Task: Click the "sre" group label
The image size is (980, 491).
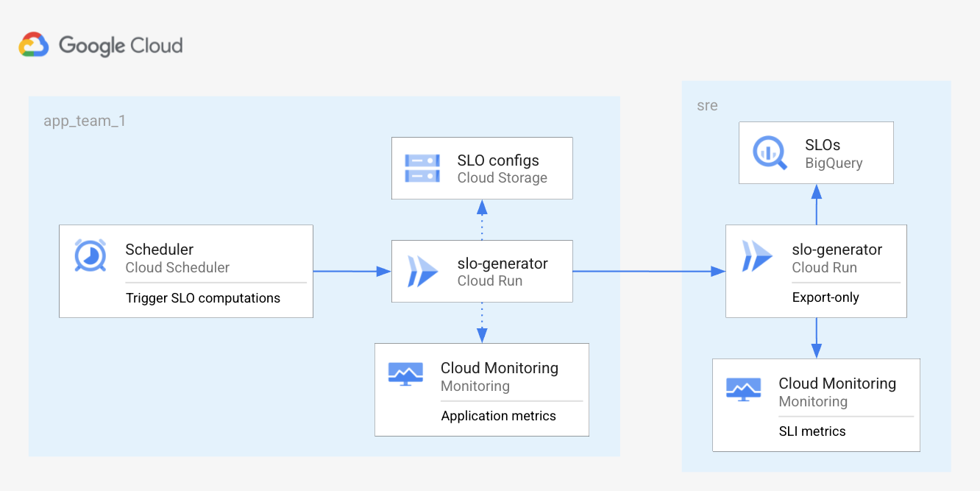Action: point(707,106)
